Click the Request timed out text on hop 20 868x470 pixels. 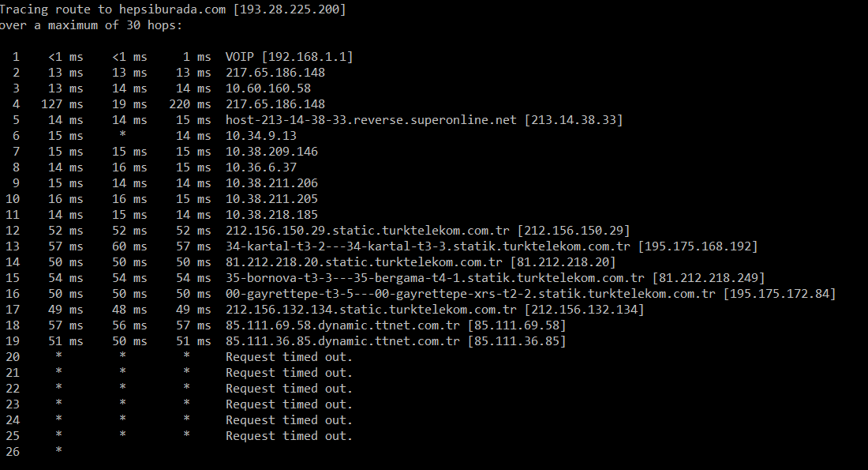click(289, 357)
